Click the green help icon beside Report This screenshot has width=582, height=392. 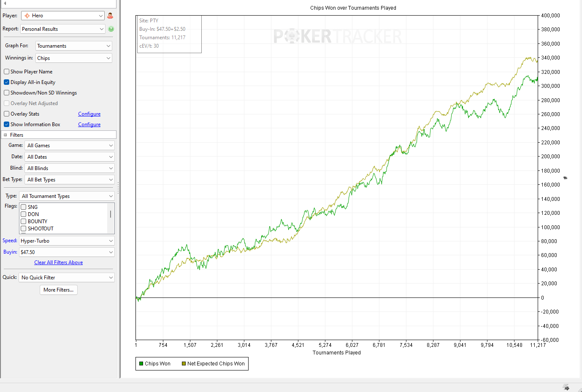coord(111,29)
